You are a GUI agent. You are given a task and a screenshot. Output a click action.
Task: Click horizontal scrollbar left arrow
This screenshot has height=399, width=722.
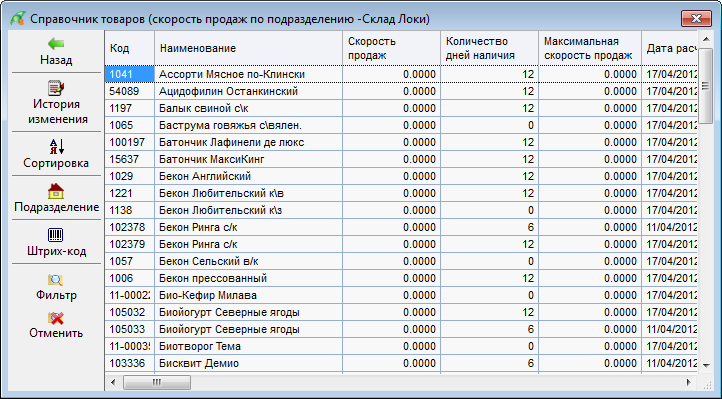pos(114,382)
